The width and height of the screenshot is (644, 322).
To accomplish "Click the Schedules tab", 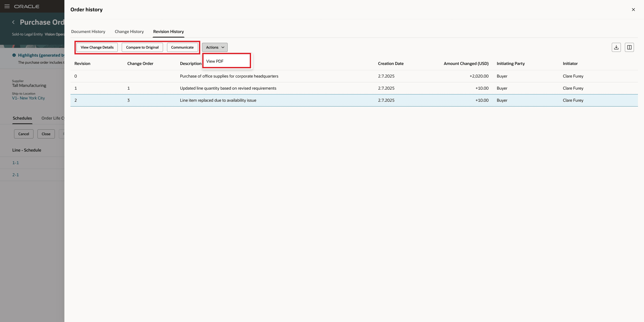I will click(x=22, y=118).
